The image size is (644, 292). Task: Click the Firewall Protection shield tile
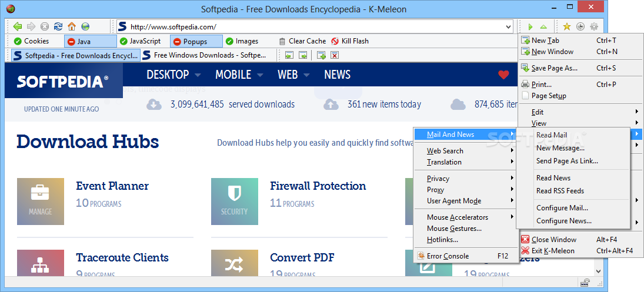pyautogui.click(x=235, y=202)
